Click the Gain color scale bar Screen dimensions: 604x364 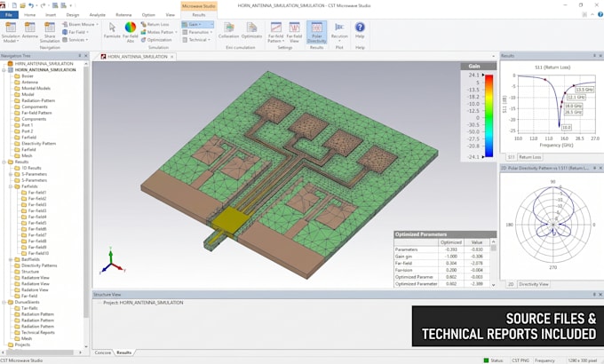coord(489,115)
